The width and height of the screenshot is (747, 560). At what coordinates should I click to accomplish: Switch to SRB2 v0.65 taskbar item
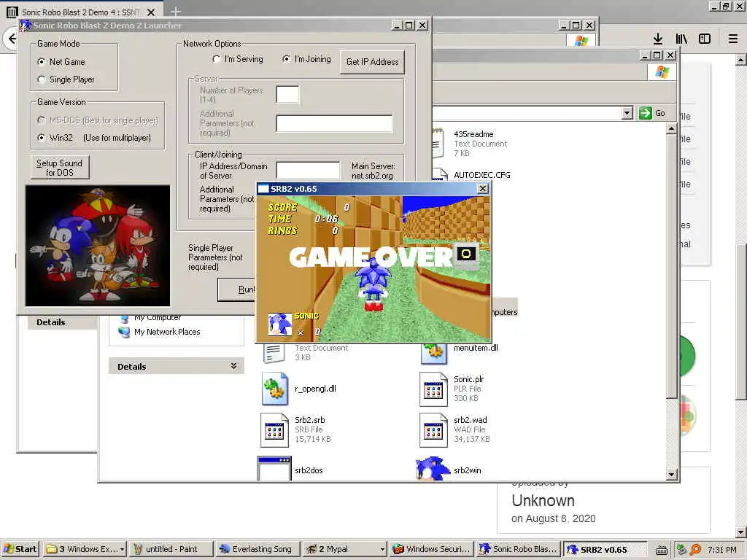pyautogui.click(x=605, y=549)
